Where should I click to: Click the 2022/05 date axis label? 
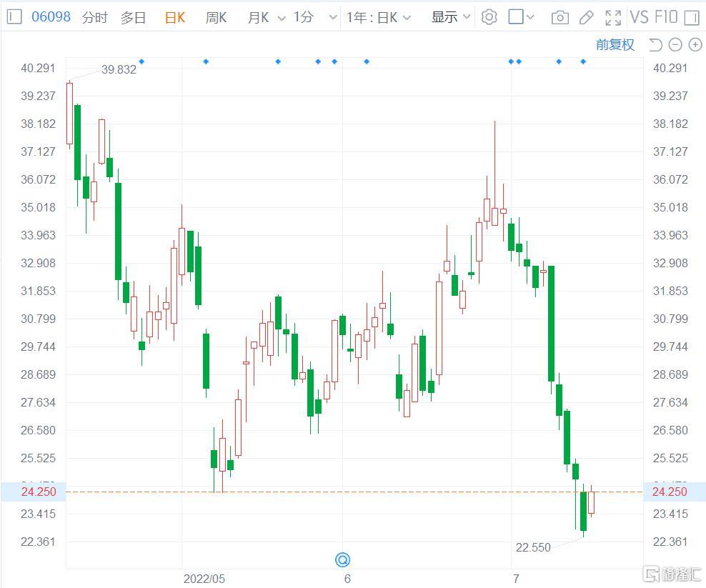(204, 578)
